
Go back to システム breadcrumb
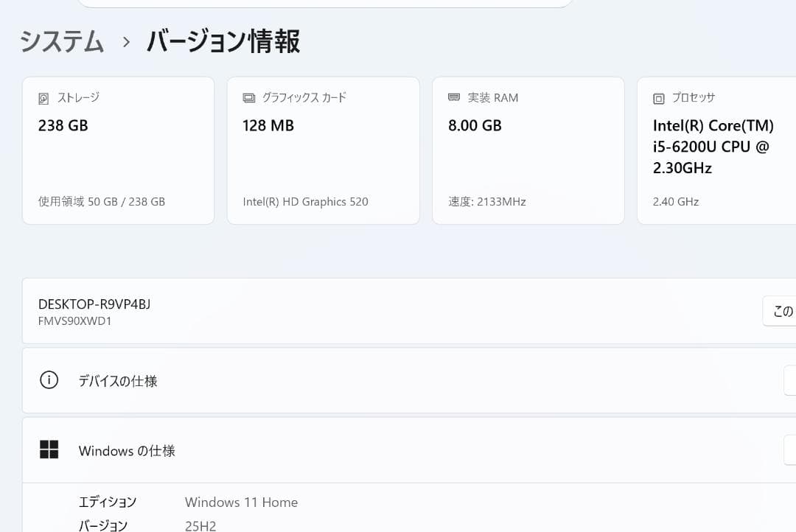click(x=62, y=41)
